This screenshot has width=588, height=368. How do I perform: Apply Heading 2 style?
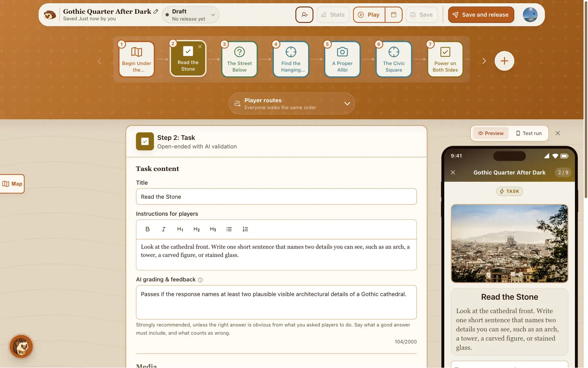click(196, 229)
